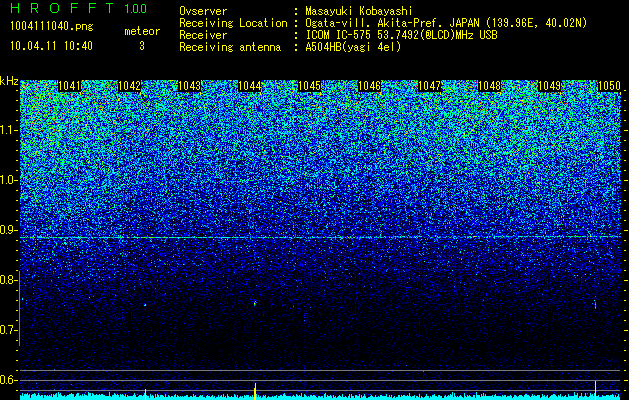Click the 0.7 kHz axis label

coord(8,330)
